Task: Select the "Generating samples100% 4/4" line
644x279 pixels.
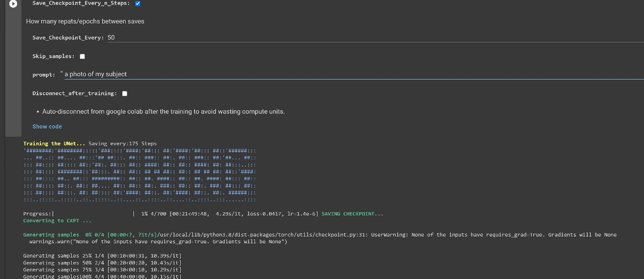Action: click(102, 276)
